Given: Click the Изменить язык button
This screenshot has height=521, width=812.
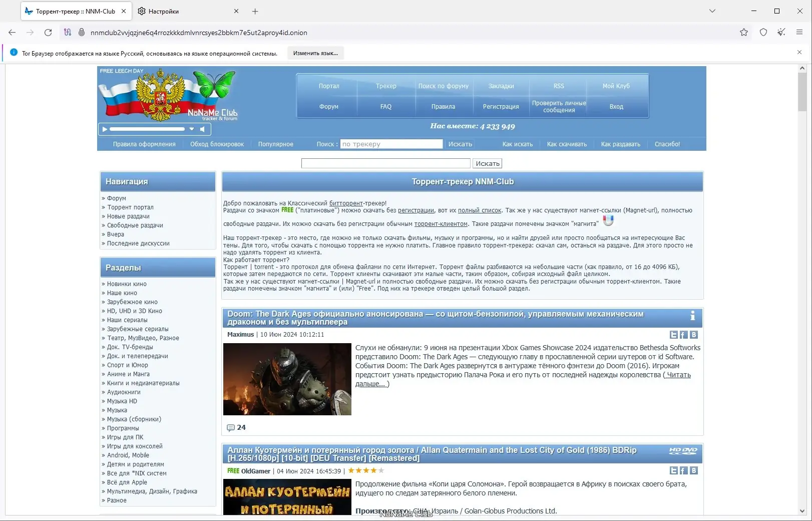Looking at the screenshot, I should (315, 53).
